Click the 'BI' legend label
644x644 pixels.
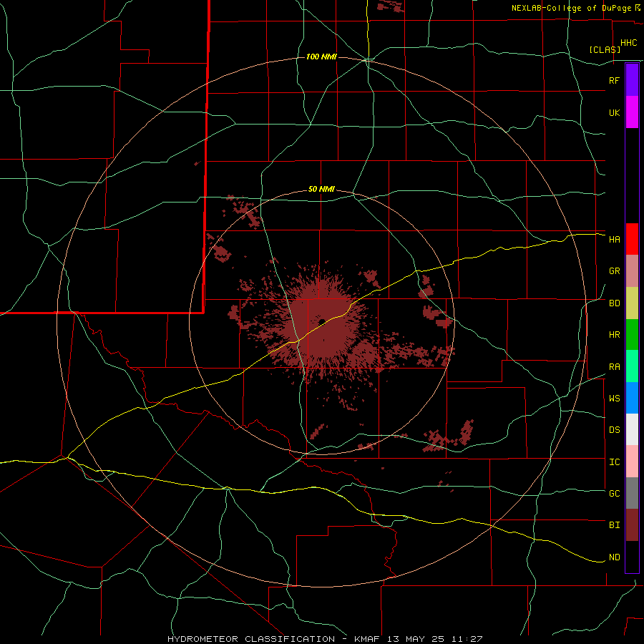click(614, 525)
